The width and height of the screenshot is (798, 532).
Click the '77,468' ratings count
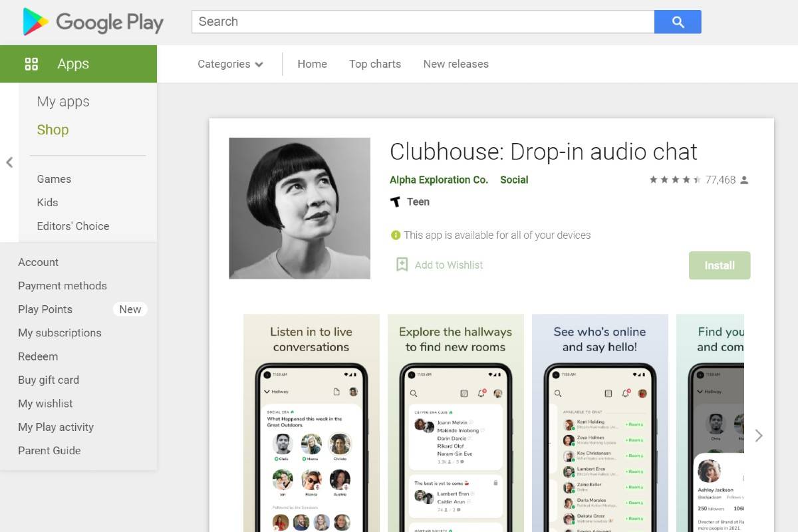pos(720,180)
